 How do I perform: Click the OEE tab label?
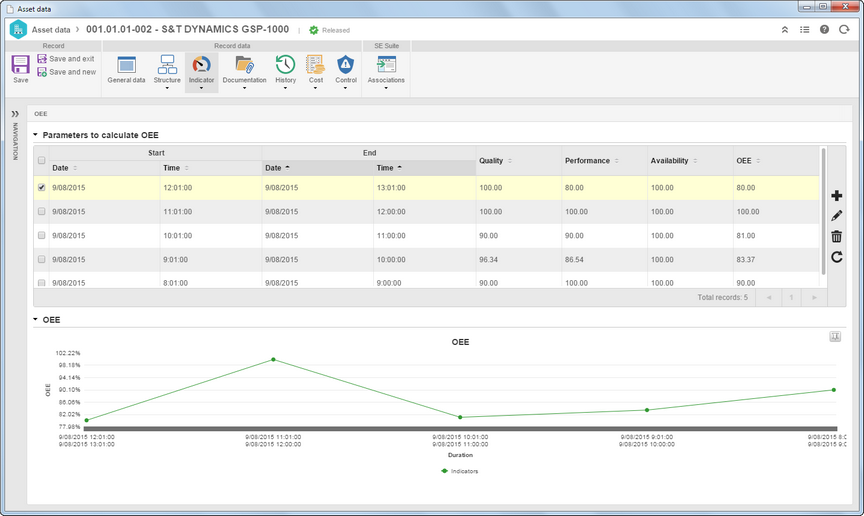(x=41, y=114)
